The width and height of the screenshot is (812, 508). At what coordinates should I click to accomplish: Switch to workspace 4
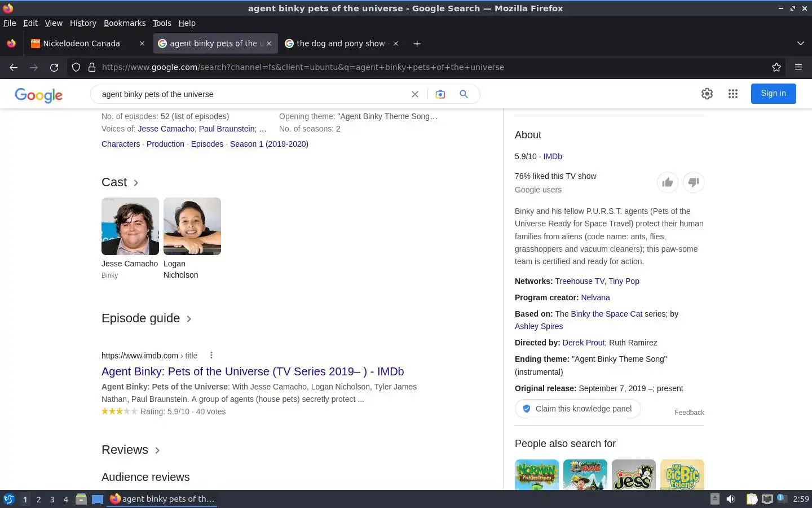pos(66,499)
